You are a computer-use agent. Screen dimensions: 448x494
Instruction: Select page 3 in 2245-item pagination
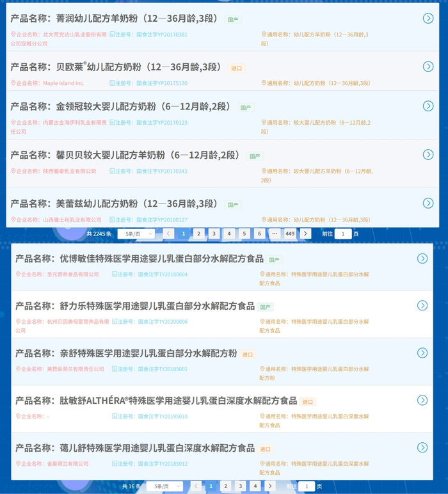pyautogui.click(x=214, y=234)
